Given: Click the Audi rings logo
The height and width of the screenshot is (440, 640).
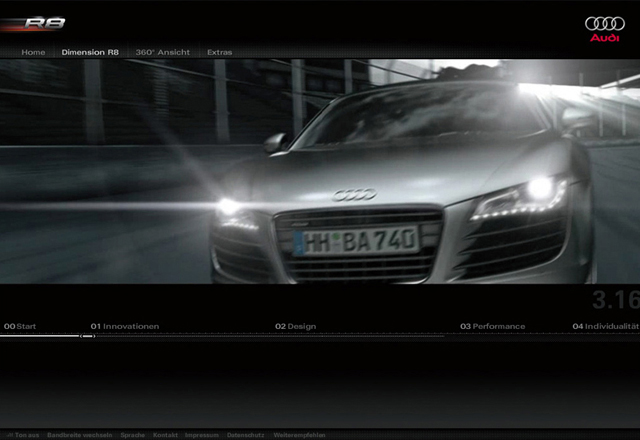Looking at the screenshot, I should click(604, 29).
